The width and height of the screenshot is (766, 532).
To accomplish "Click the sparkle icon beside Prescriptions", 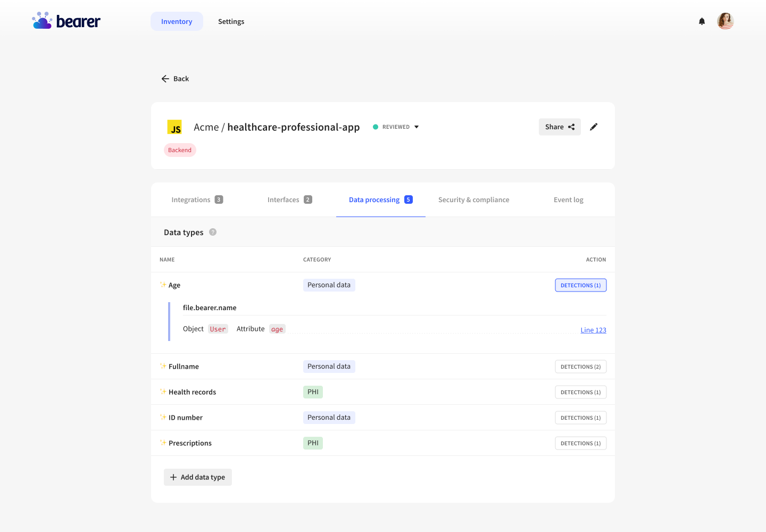I will coord(163,443).
